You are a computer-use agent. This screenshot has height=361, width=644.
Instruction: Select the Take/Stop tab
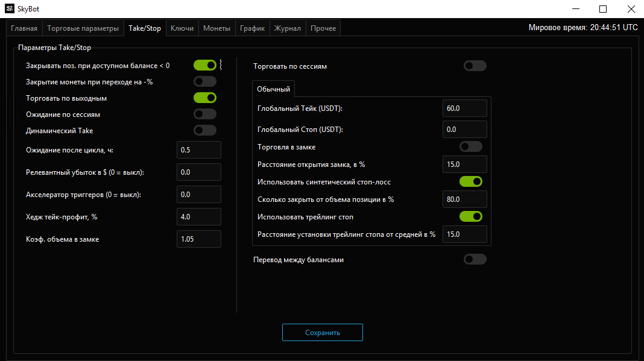145,28
